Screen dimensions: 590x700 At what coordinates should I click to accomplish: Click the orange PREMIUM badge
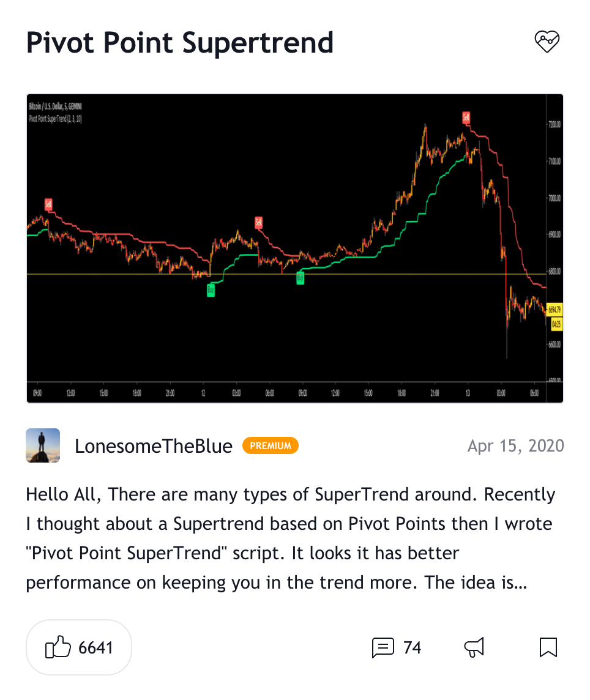270,445
